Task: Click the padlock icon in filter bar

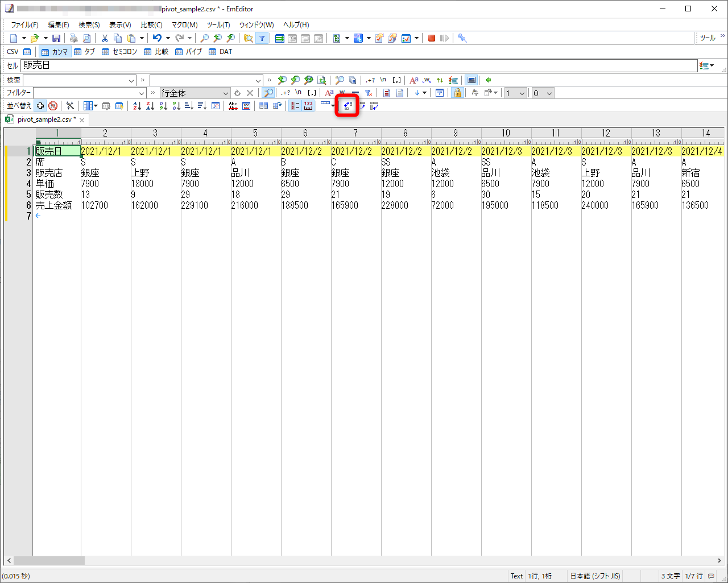Action: click(x=457, y=93)
